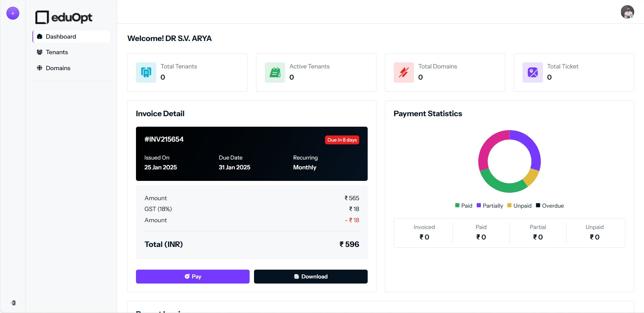
Task: Open the user profile avatar
Action: coord(627,12)
